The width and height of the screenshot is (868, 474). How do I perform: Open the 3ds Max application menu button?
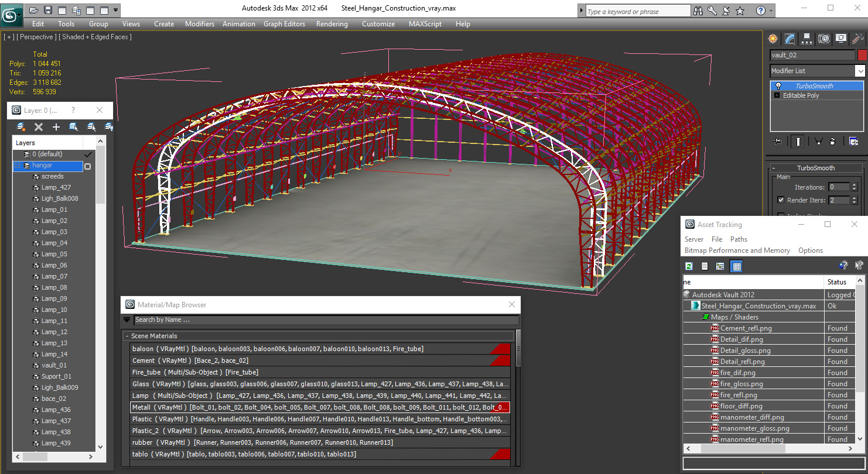[12, 15]
